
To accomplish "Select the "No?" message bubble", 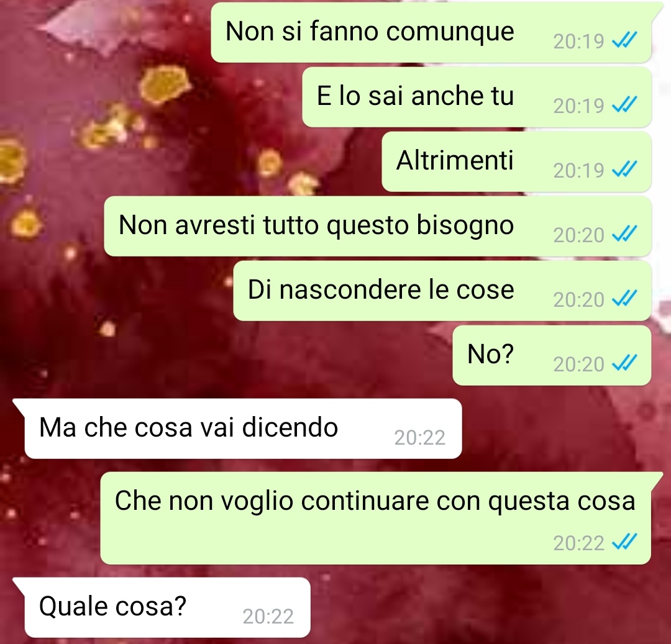I will click(552, 355).
